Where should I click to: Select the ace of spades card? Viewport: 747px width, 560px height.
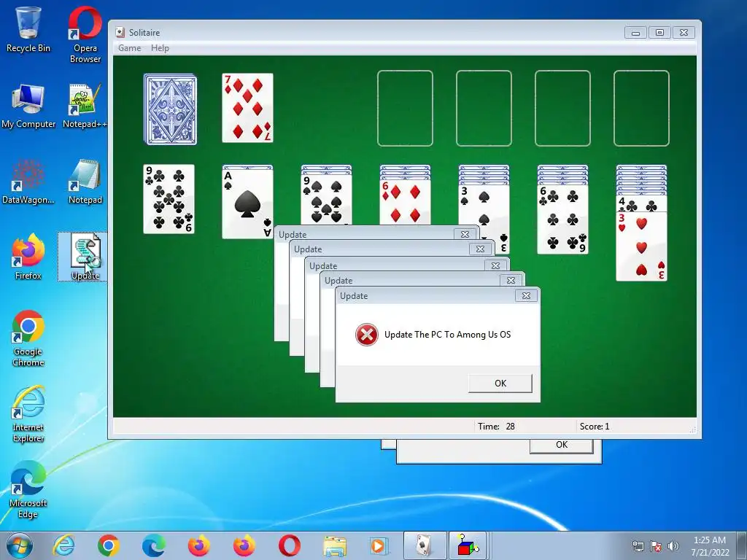coord(248,204)
